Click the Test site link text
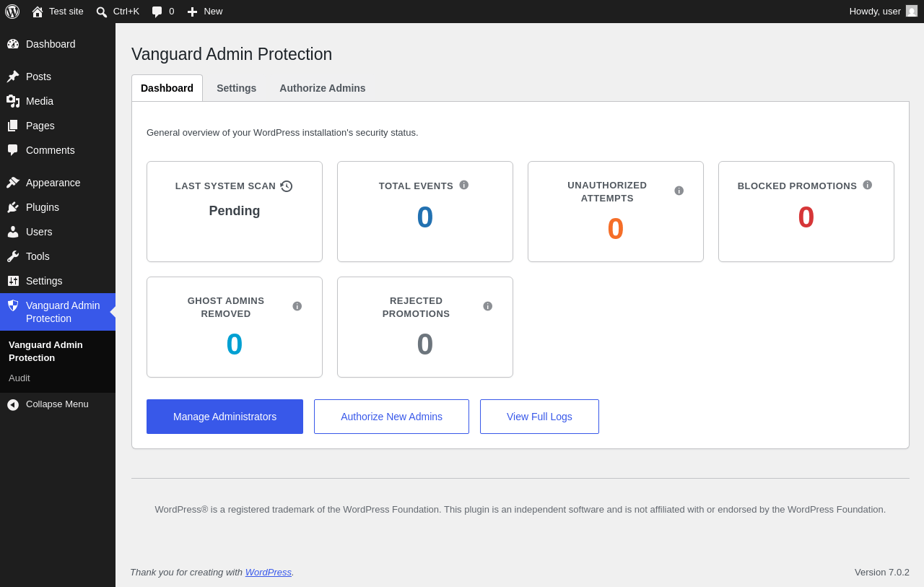The image size is (924, 587). pyautogui.click(x=66, y=12)
